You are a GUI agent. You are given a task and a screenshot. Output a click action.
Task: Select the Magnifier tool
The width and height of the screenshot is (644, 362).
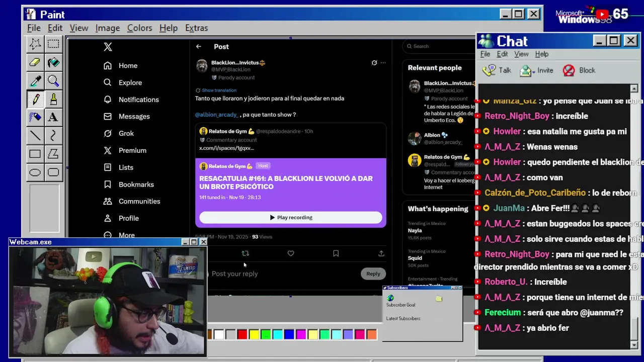(x=53, y=81)
